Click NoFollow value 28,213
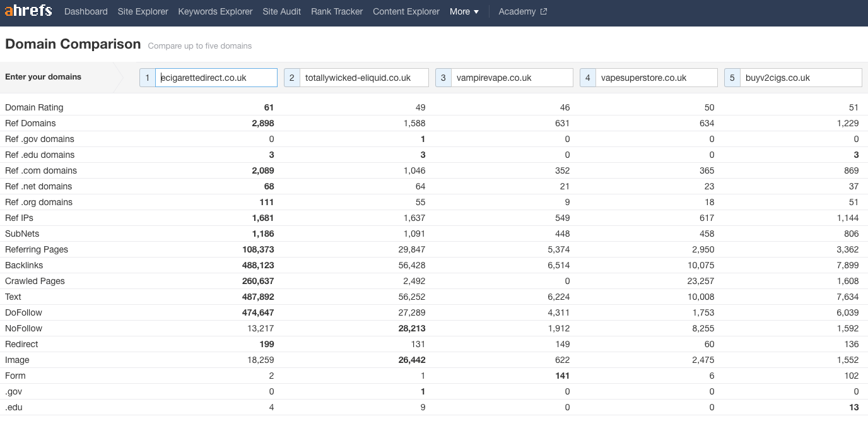The image size is (868, 421). (411, 328)
